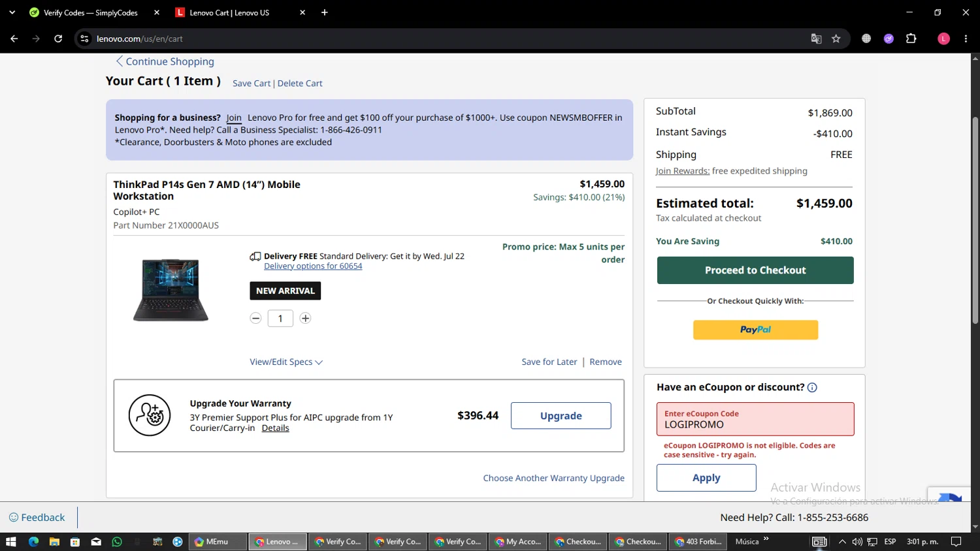This screenshot has width=980, height=551.
Task: Click Join link in business banner
Action: [234, 118]
